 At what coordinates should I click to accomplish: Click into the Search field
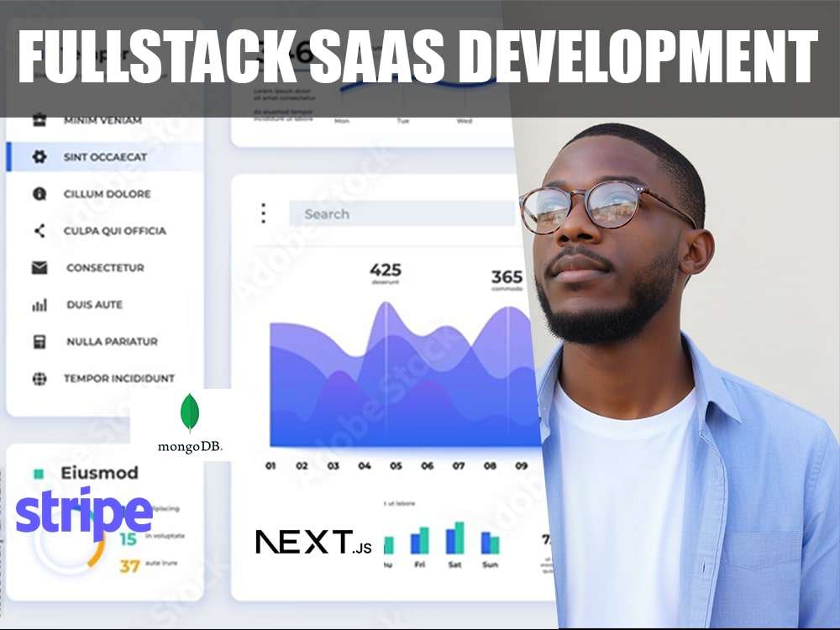coord(402,213)
